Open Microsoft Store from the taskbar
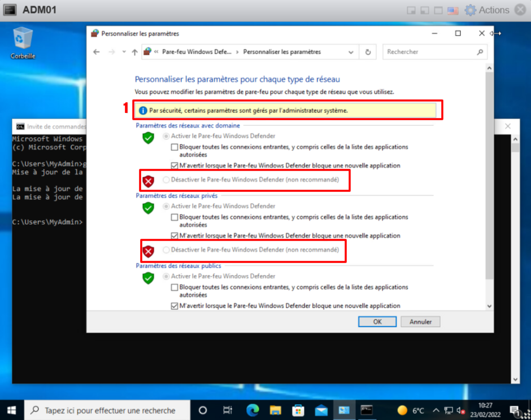 [x=298, y=410]
